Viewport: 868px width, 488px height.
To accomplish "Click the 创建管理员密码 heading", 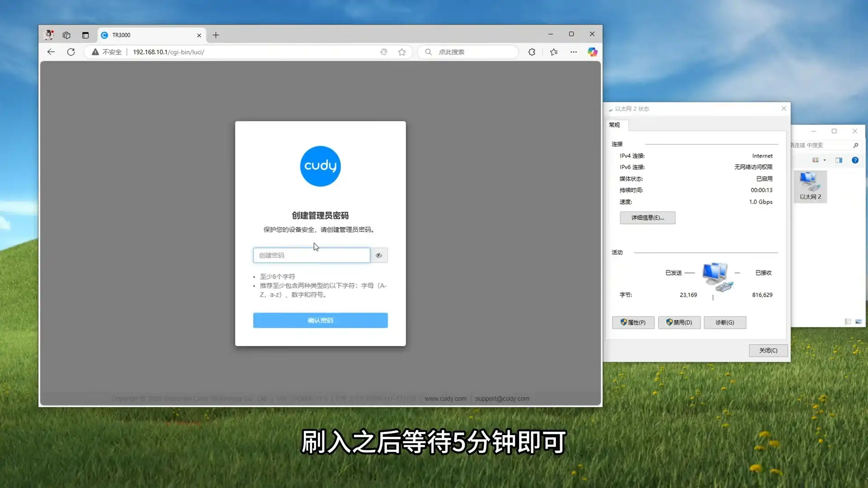I will (321, 216).
